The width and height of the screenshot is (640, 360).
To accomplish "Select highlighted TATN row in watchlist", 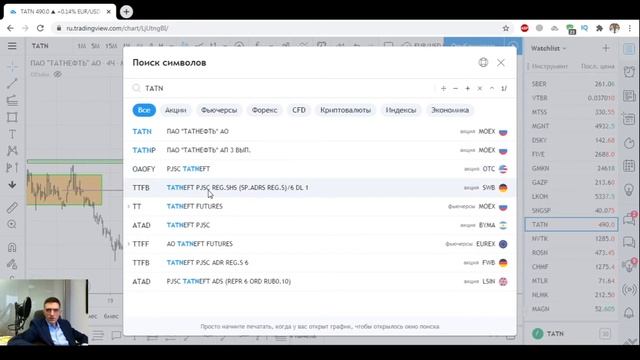I will (571, 224).
